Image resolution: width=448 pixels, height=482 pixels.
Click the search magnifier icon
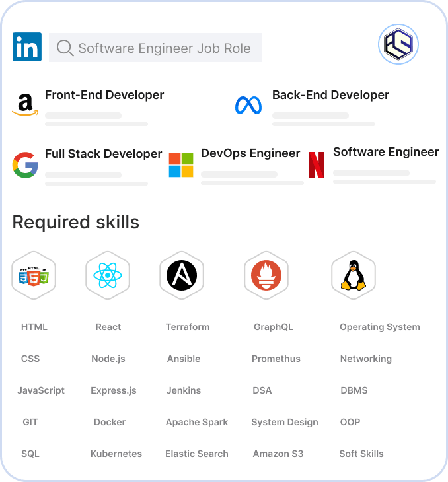pyautogui.click(x=65, y=48)
